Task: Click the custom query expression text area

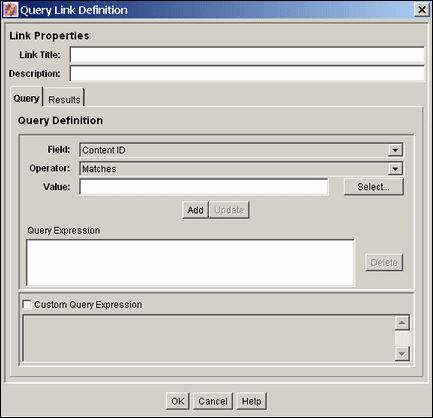Action: point(208,338)
